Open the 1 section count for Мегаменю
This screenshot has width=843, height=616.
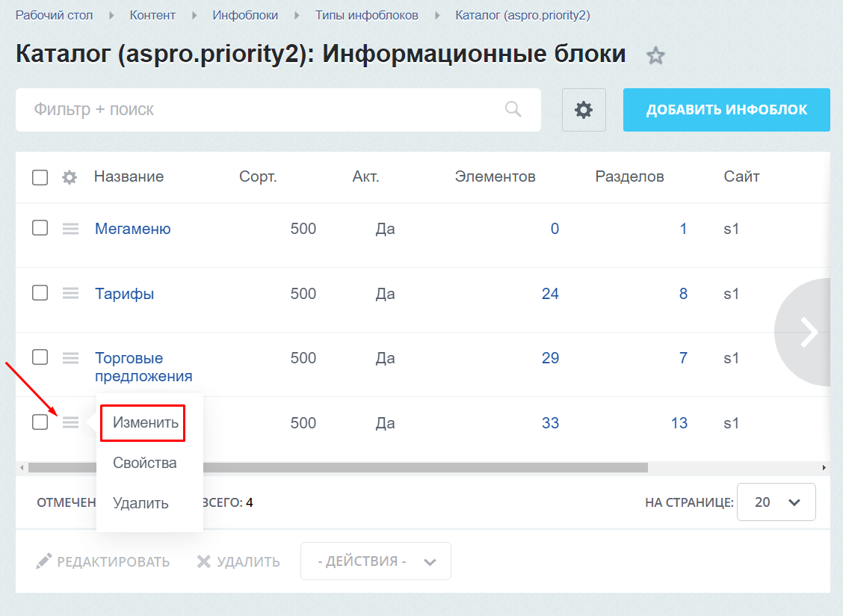coord(683,229)
